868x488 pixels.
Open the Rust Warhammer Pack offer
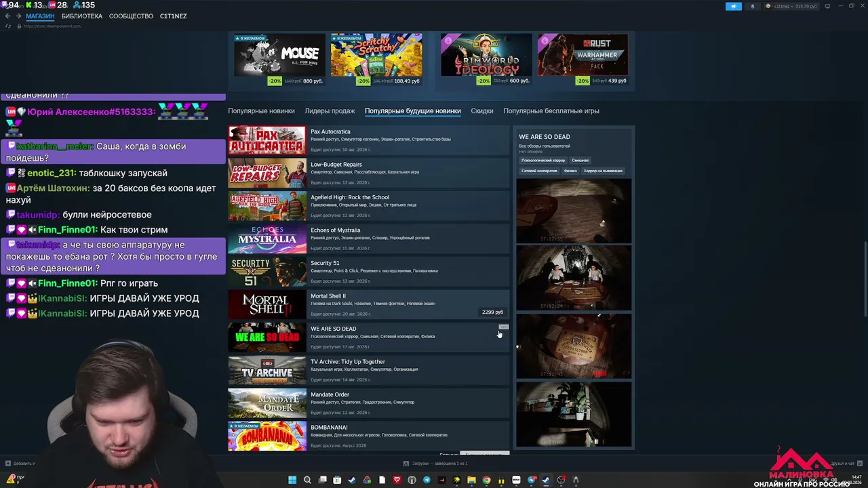(583, 60)
